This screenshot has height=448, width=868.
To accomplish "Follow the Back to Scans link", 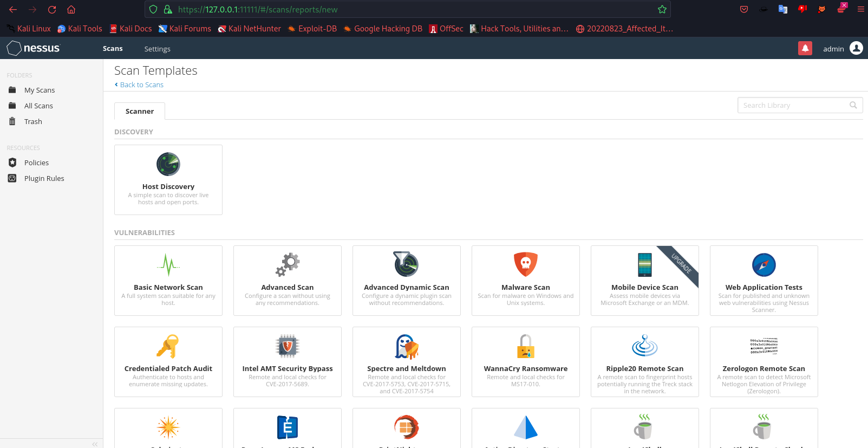I will 139,85.
